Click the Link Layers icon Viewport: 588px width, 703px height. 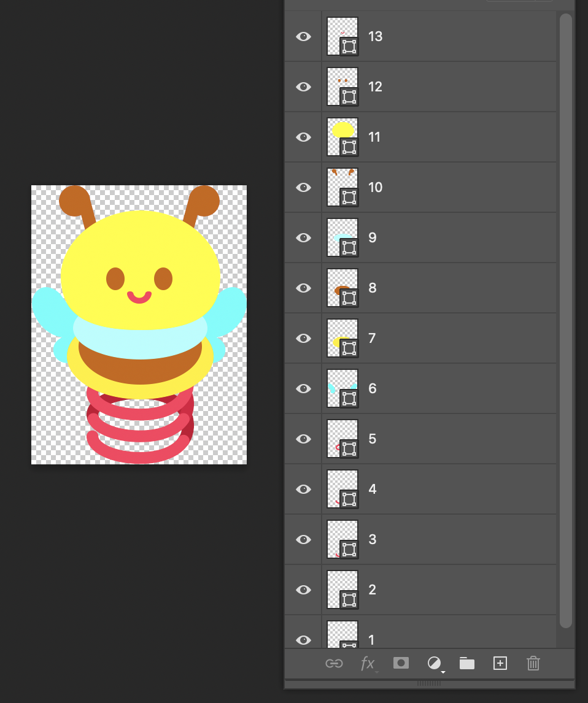[335, 663]
